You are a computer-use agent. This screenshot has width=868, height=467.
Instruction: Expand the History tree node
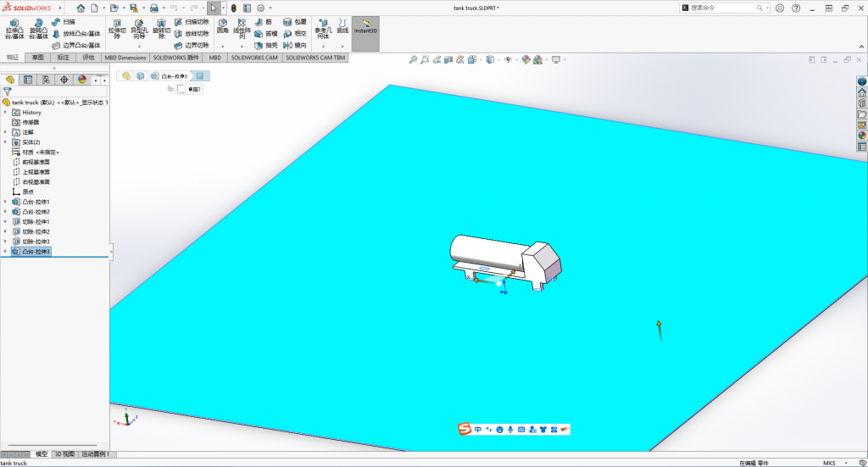[5, 112]
